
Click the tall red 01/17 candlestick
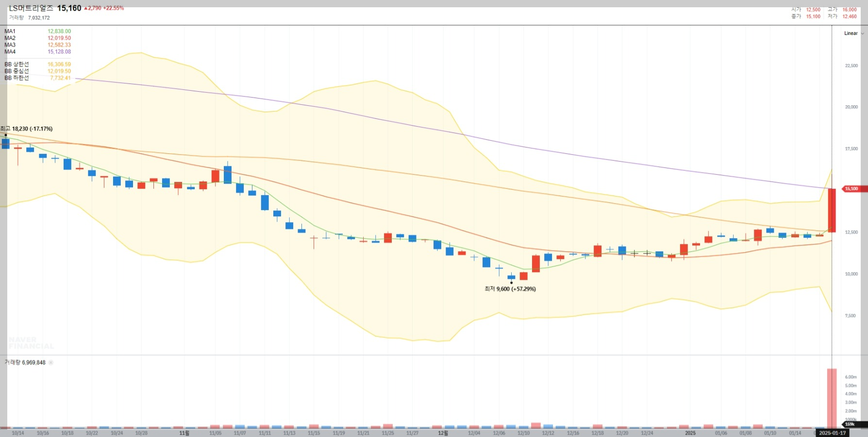point(832,210)
